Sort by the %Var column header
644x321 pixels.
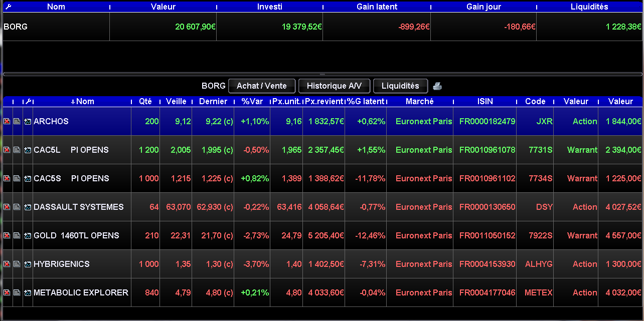[252, 101]
